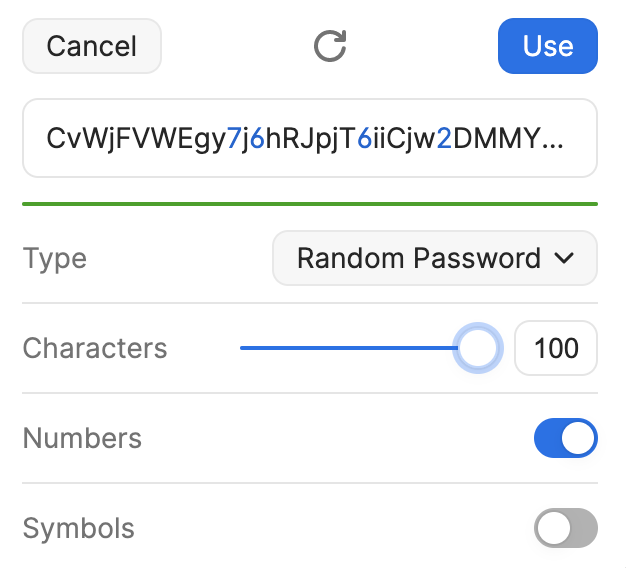Image resolution: width=626 pixels, height=568 pixels.
Task: Click the chevron on the Type selector
Action: (x=564, y=258)
